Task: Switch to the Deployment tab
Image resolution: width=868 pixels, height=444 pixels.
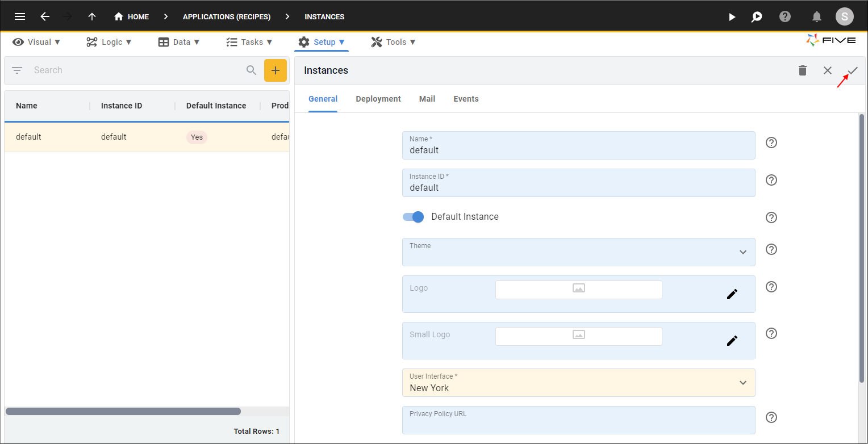Action: click(378, 99)
